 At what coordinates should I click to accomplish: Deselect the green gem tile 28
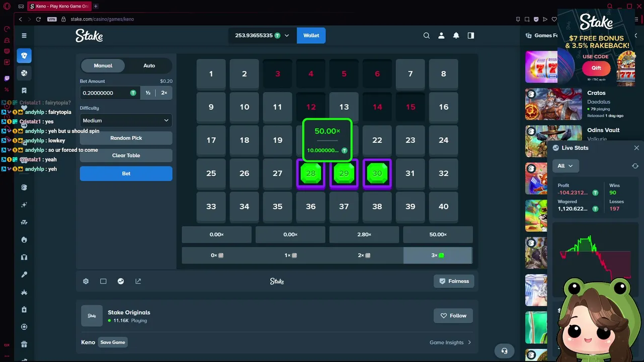[x=311, y=174]
